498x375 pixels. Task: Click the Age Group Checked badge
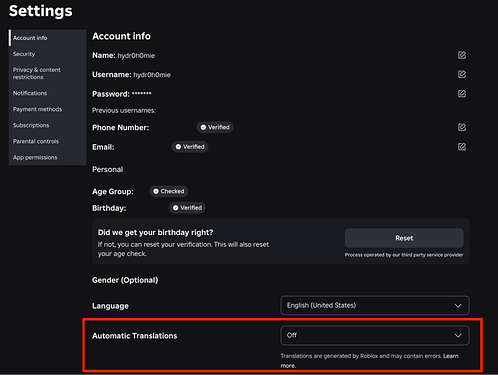[x=169, y=191]
